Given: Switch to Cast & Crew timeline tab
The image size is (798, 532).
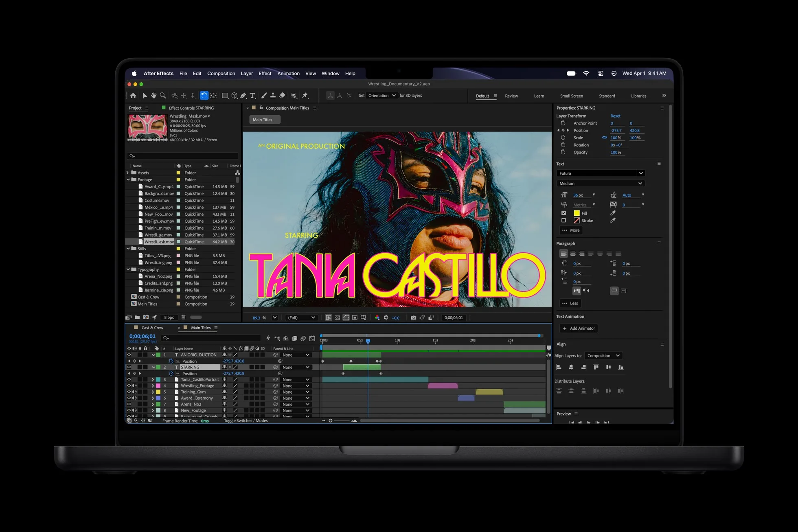Looking at the screenshot, I should click(x=152, y=328).
